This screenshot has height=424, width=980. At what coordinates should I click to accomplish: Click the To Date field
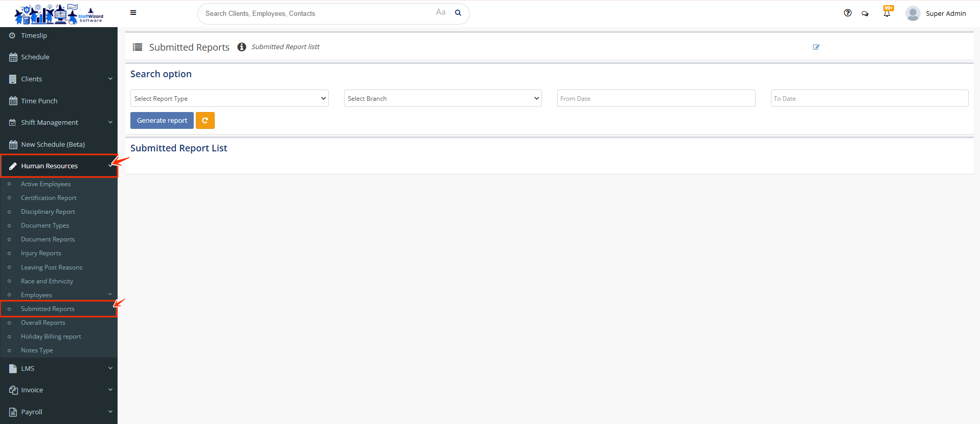pos(870,98)
